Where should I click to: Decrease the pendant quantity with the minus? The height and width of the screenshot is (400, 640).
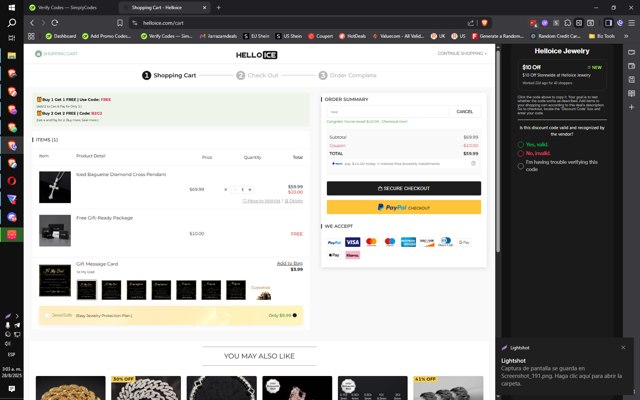tap(235, 189)
